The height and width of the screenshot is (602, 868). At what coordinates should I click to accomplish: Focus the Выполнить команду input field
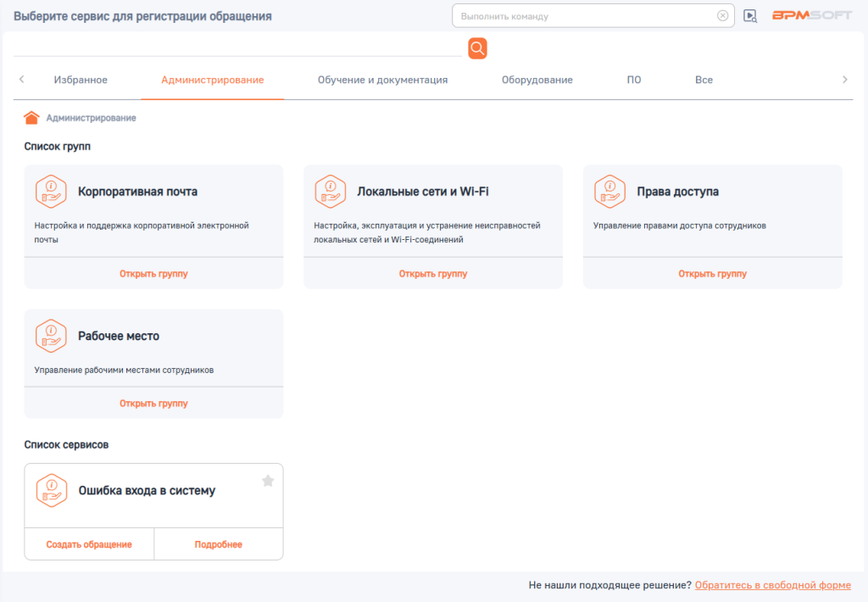click(x=585, y=16)
